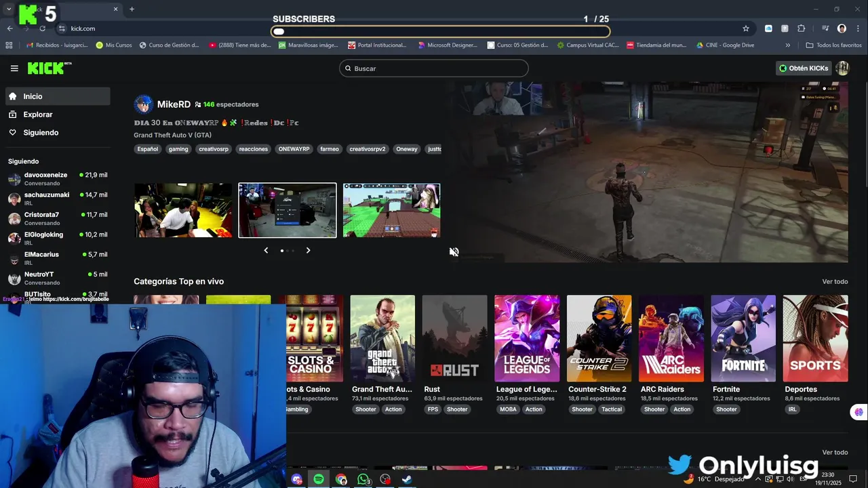Screen dimensions: 868x488
Task: Open the browser Extensions puzzle icon
Action: (x=801, y=28)
